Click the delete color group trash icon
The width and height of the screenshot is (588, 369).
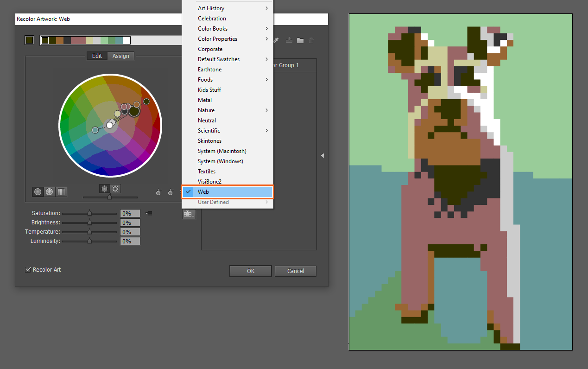pos(311,40)
